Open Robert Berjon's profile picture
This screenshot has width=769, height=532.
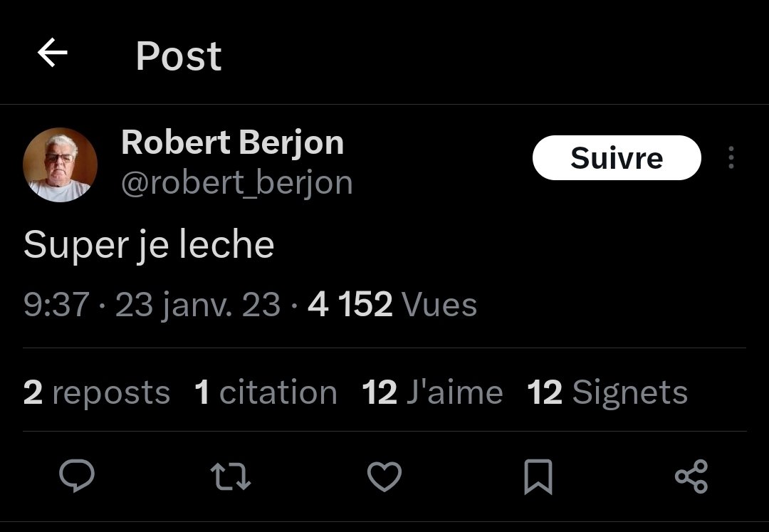click(x=61, y=165)
